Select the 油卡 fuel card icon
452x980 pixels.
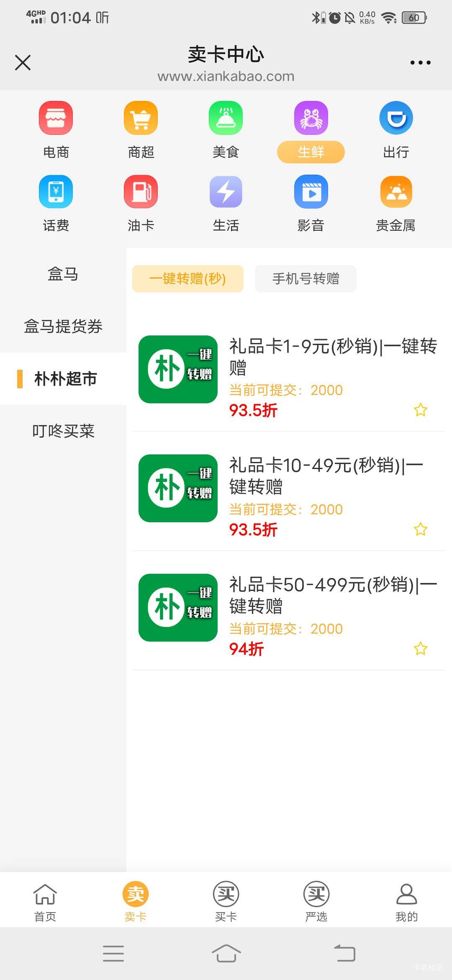click(141, 191)
